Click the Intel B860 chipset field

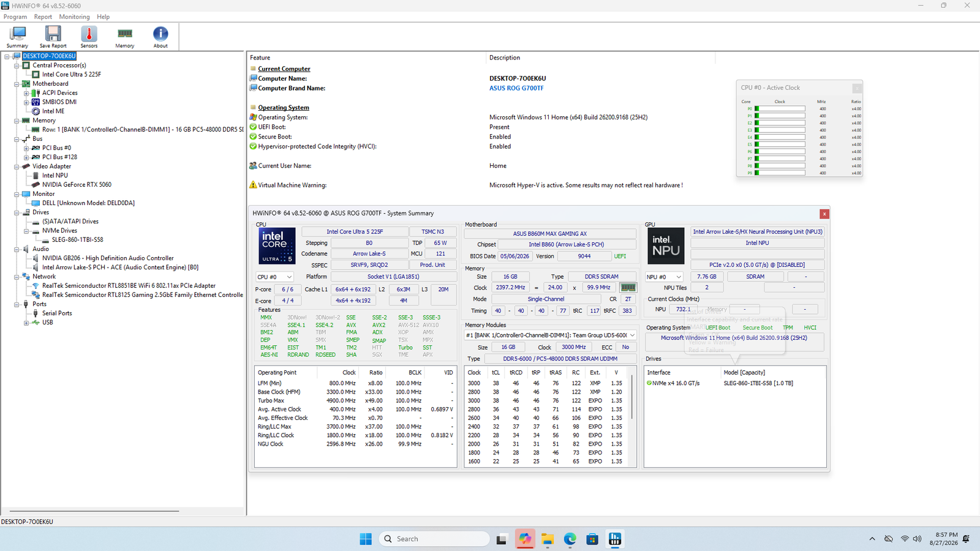point(567,245)
